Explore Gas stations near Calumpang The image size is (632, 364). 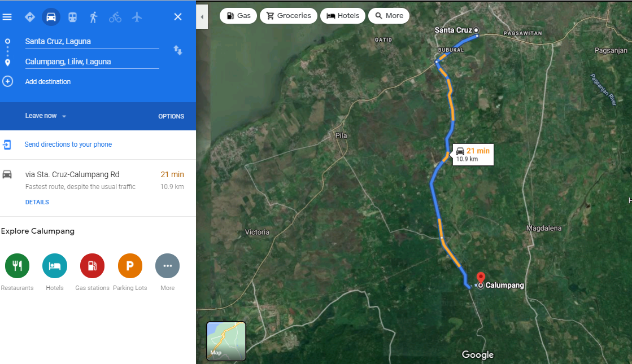(x=92, y=266)
